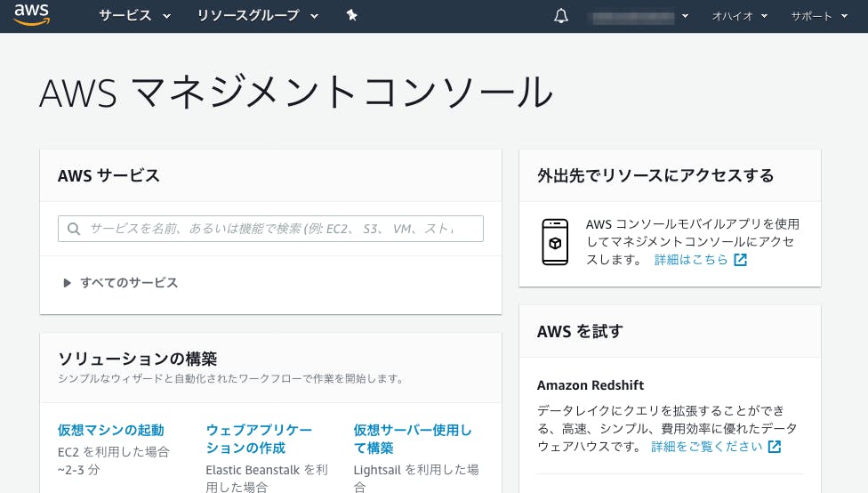This screenshot has width=868, height=493.
Task: Open the サービス menu
Action: [x=135, y=16]
